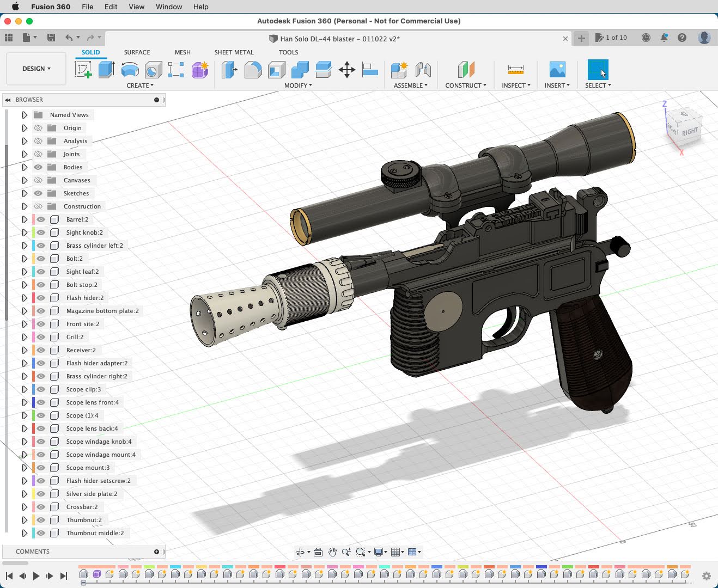The width and height of the screenshot is (718, 588).
Task: Switch to the SHEET METAL tab
Action: coord(234,52)
